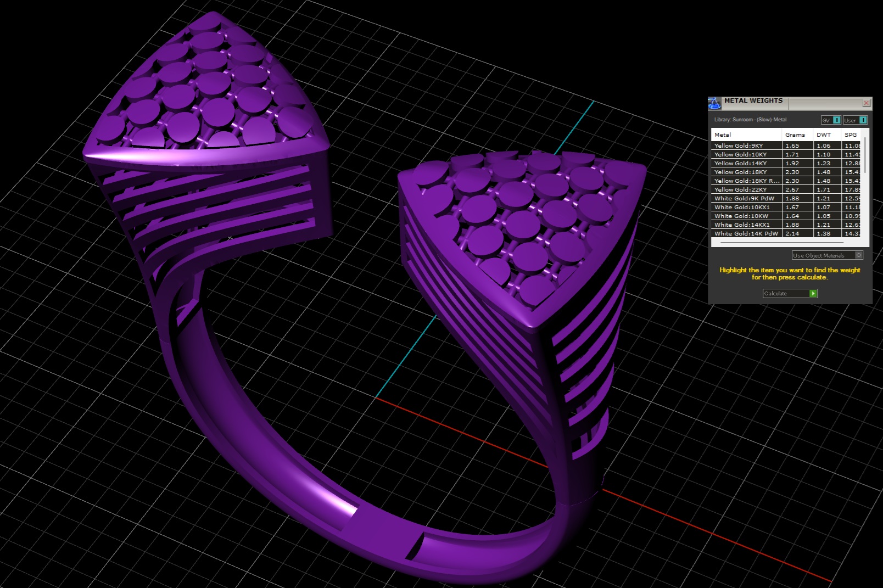
Task: Click the DWT column header
Action: (824, 135)
